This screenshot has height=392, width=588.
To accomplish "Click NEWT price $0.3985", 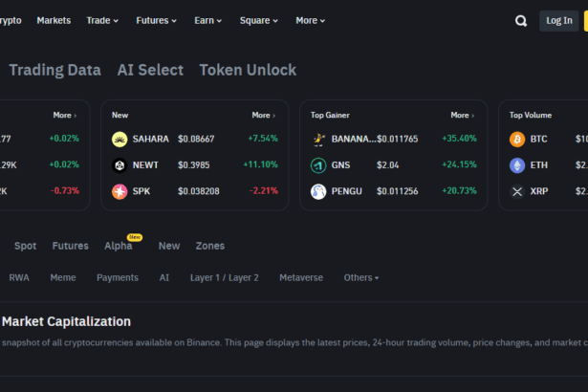I will [193, 165].
